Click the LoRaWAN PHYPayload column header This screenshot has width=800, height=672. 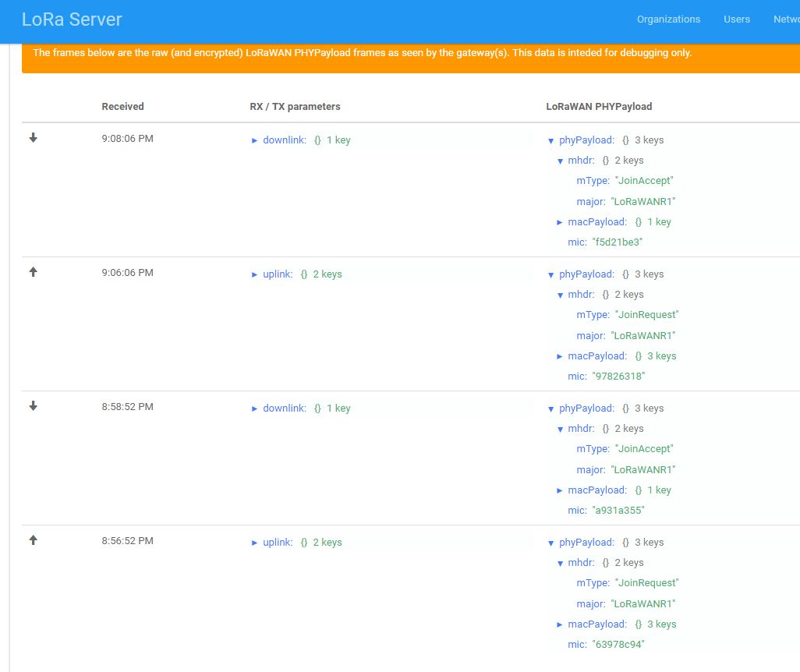(599, 106)
